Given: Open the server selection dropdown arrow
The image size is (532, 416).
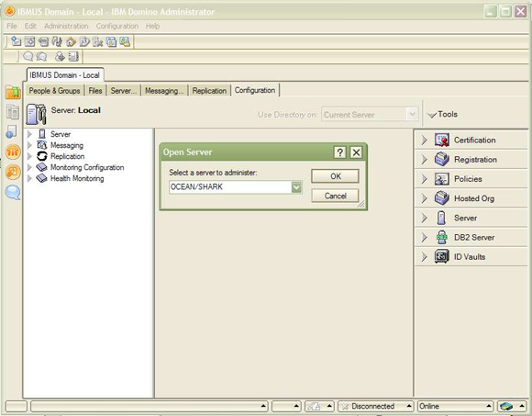Looking at the screenshot, I should coord(296,186).
